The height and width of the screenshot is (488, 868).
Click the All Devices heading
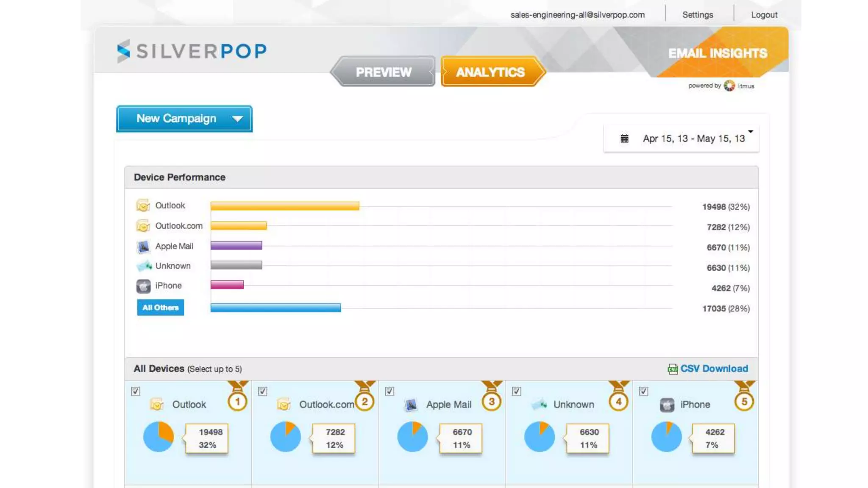tap(159, 369)
